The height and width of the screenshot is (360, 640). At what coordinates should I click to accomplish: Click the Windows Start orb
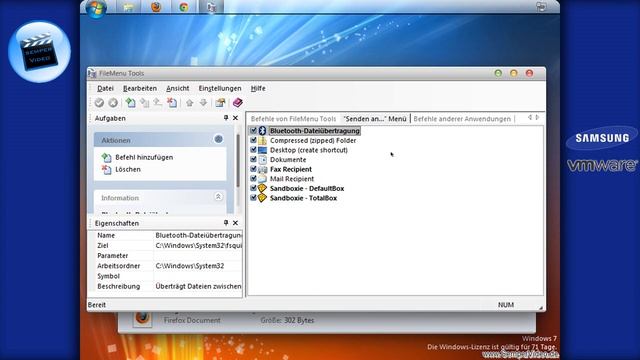coord(96,8)
